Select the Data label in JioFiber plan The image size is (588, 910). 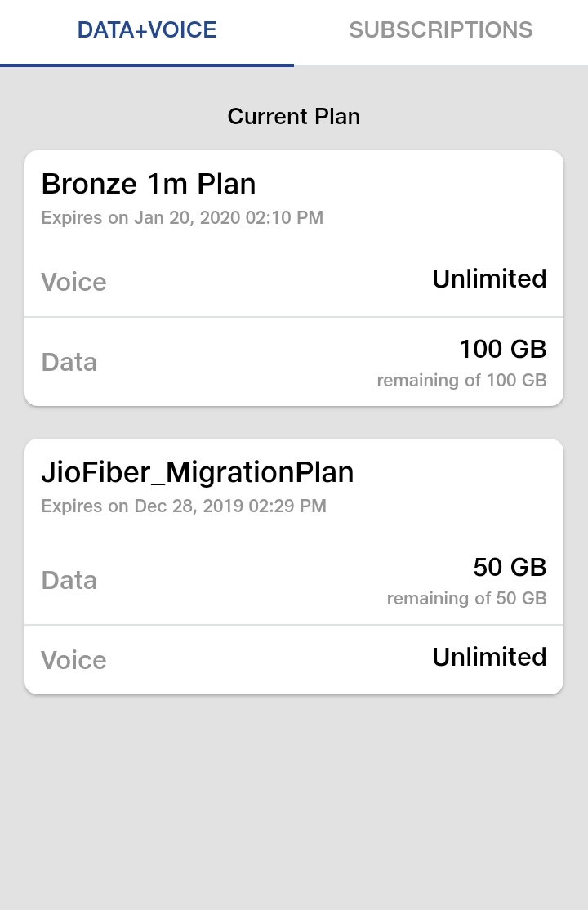point(69,581)
